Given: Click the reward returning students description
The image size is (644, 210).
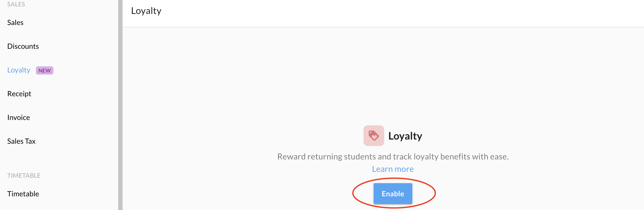Looking at the screenshot, I should tap(393, 157).
